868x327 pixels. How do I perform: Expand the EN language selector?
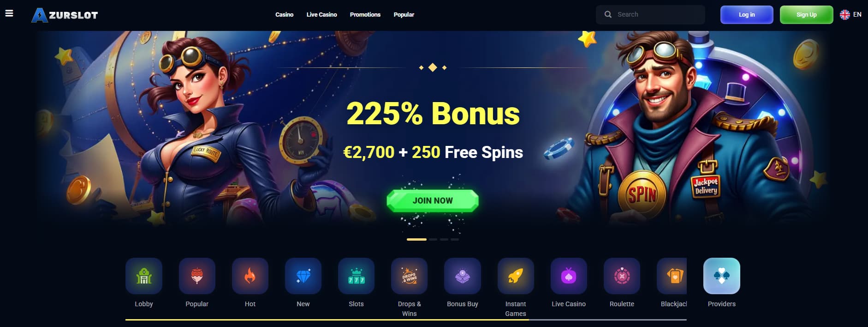[850, 15]
